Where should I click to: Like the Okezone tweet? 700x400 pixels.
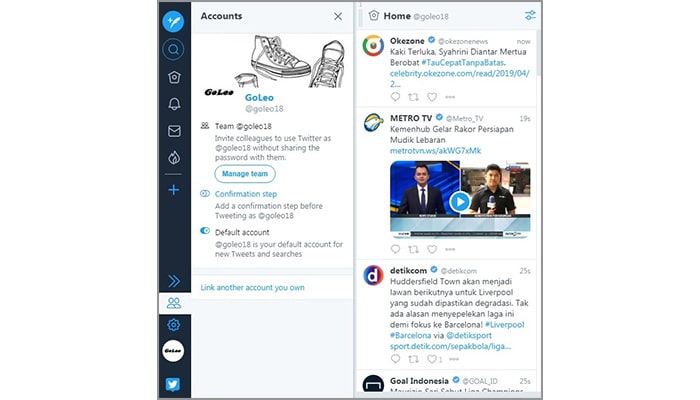click(x=432, y=96)
